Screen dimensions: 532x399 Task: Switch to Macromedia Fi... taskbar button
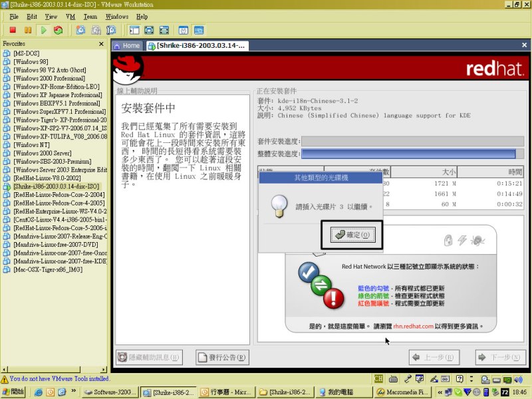[402, 392]
